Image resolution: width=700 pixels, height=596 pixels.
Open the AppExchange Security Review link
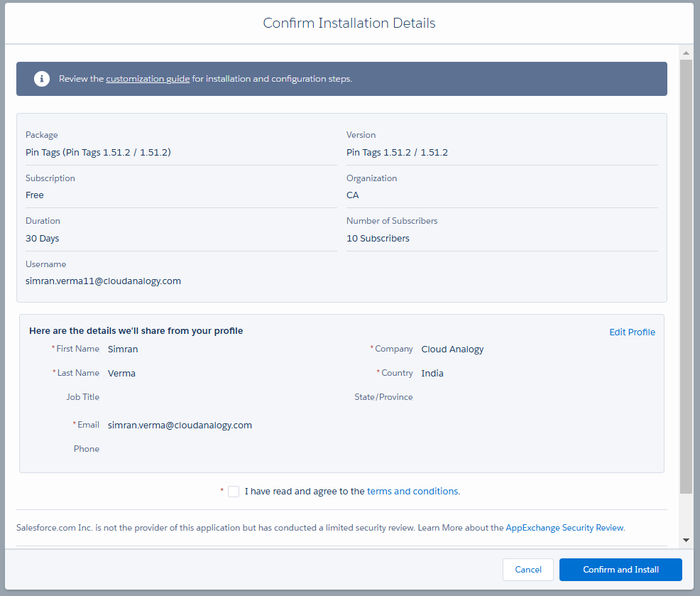click(564, 528)
